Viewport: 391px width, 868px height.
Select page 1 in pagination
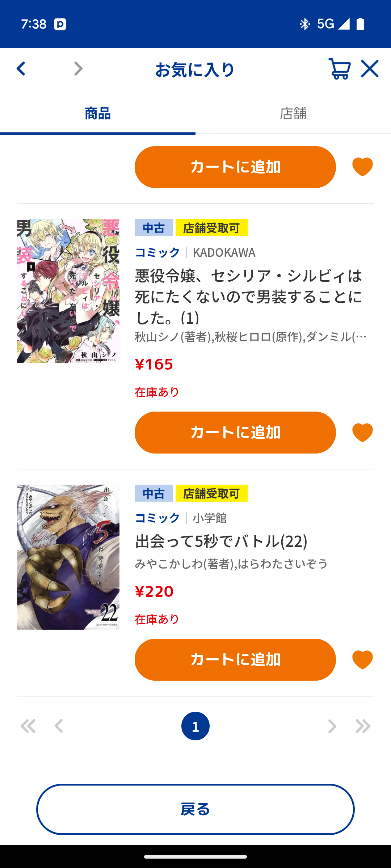(195, 726)
